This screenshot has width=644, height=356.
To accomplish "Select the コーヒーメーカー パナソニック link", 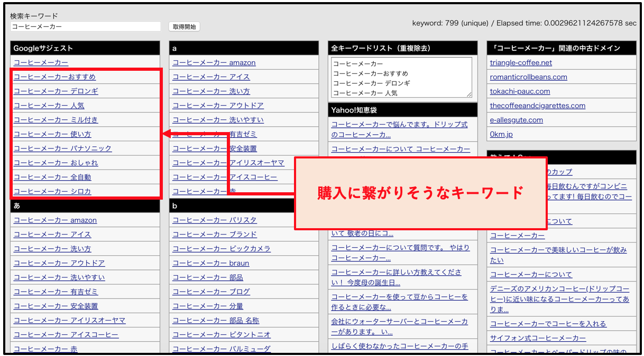I will point(62,148).
